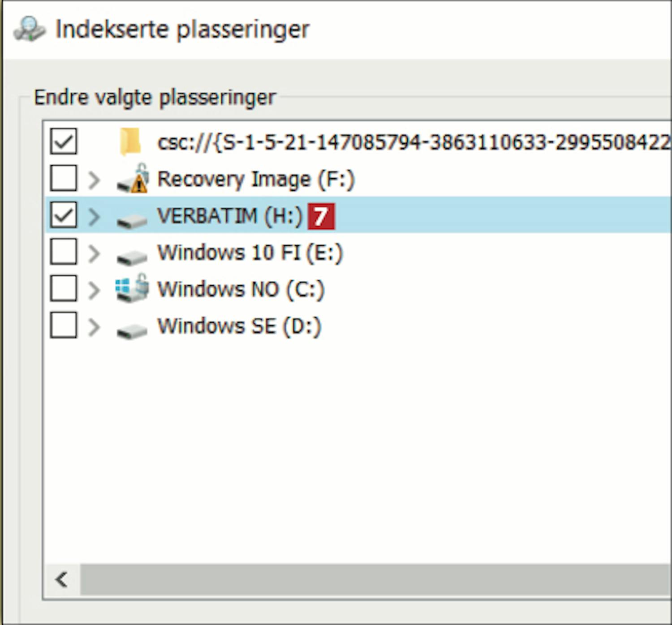Click the red number 7 marker
Screen dimensions: 672x625
(321, 217)
